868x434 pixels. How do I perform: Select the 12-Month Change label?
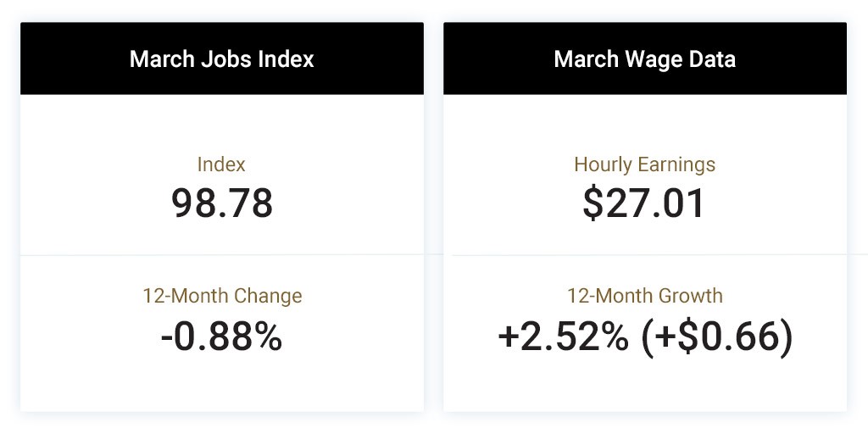click(x=223, y=296)
